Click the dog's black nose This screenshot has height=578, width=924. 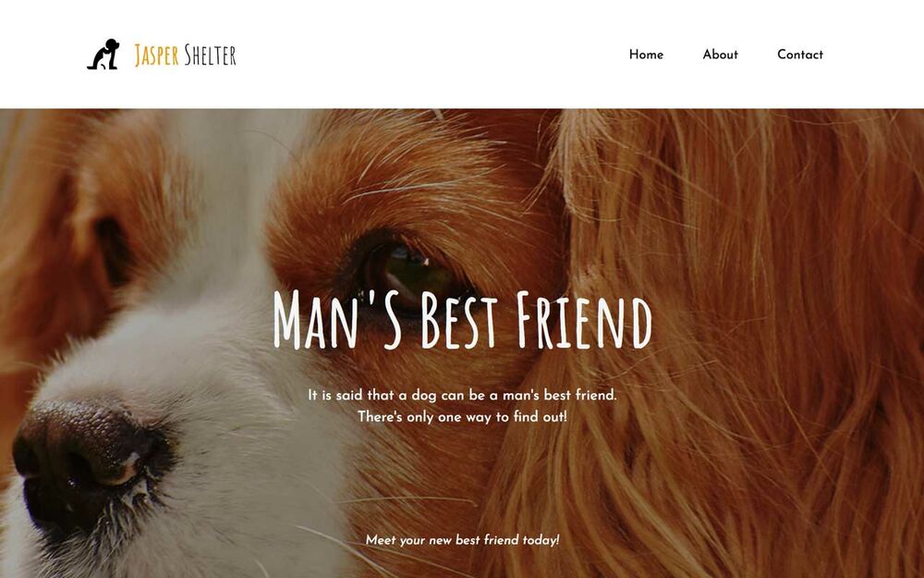coord(89,460)
